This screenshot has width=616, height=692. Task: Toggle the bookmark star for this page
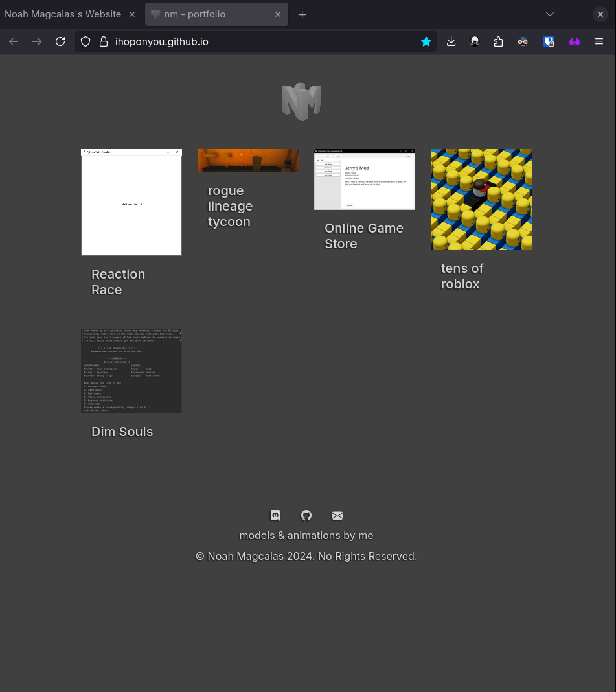[426, 41]
